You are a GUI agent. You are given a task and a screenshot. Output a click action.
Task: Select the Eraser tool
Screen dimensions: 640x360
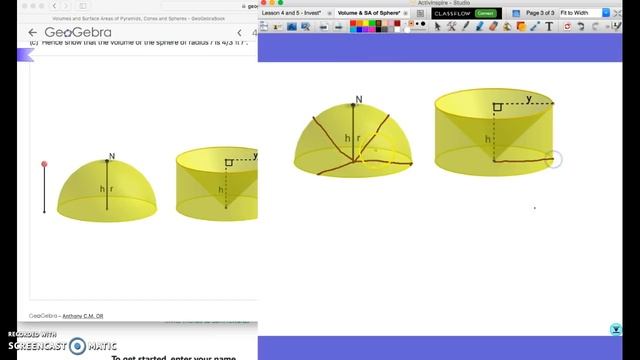coord(493,26)
